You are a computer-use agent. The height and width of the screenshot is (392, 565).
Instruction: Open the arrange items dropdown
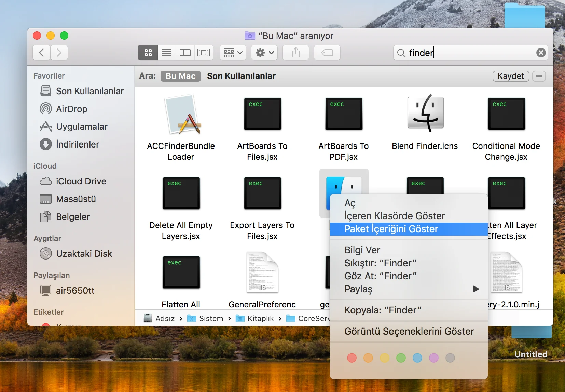(233, 53)
